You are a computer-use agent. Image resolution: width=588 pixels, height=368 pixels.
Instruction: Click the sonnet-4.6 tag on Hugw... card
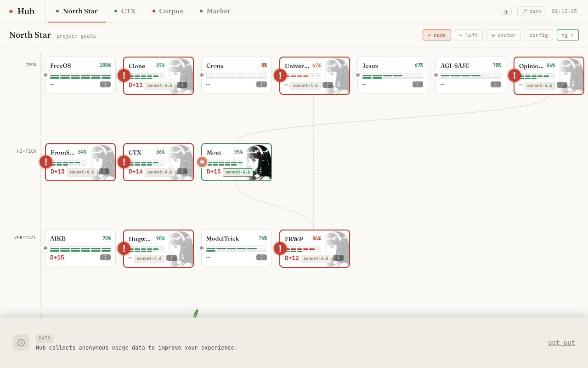click(x=149, y=259)
